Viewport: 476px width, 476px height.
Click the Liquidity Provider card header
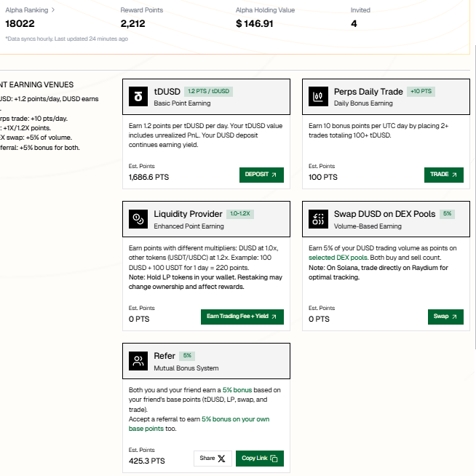click(206, 219)
